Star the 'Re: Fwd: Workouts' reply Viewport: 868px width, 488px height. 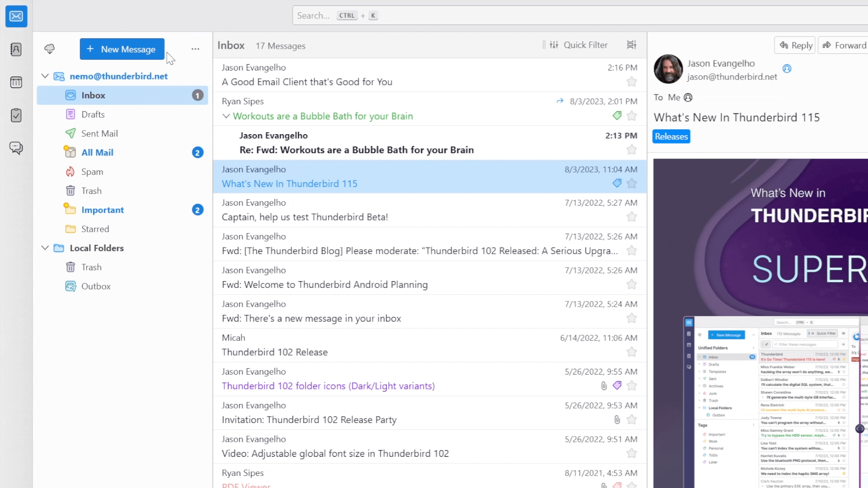pyautogui.click(x=632, y=150)
